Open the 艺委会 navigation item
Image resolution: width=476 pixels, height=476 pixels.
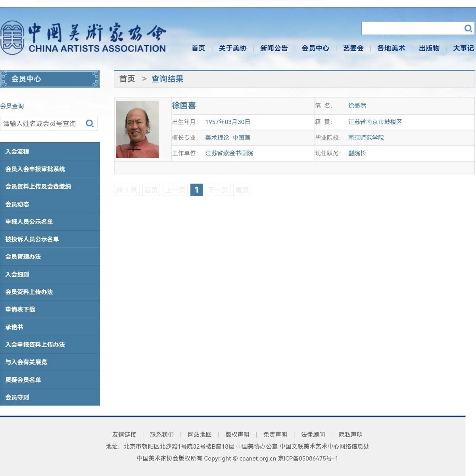click(x=353, y=48)
